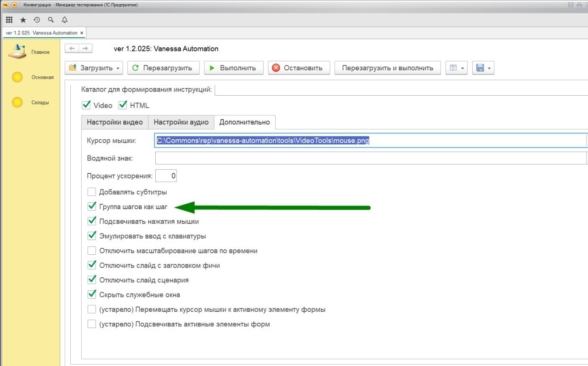
Task: Click the search magnifier icon
Action: tap(51, 20)
